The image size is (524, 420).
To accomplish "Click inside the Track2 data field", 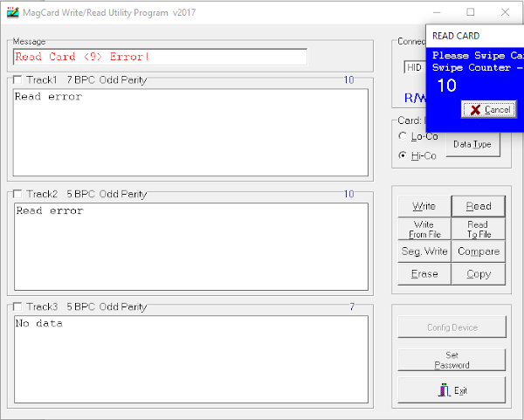I will click(x=190, y=246).
